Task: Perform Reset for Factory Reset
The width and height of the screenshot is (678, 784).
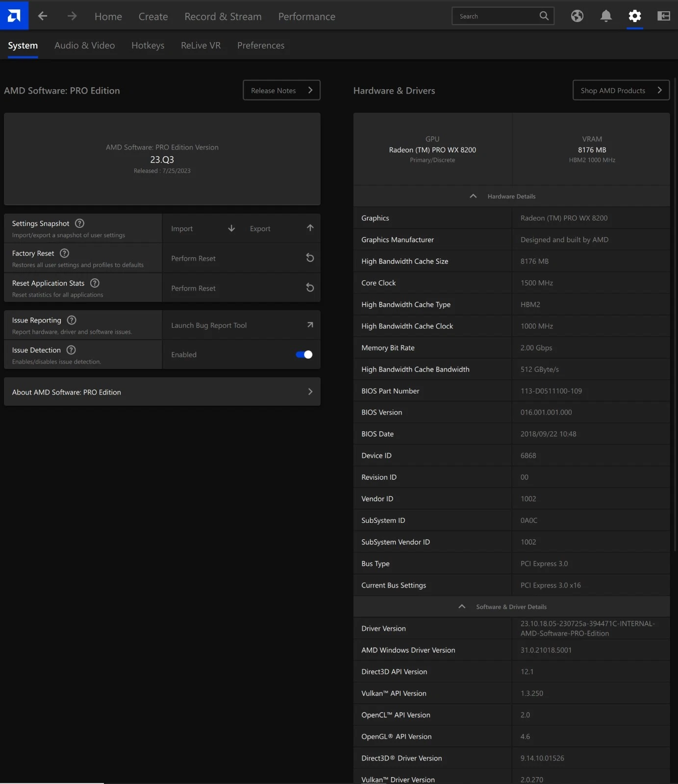Action: point(242,258)
